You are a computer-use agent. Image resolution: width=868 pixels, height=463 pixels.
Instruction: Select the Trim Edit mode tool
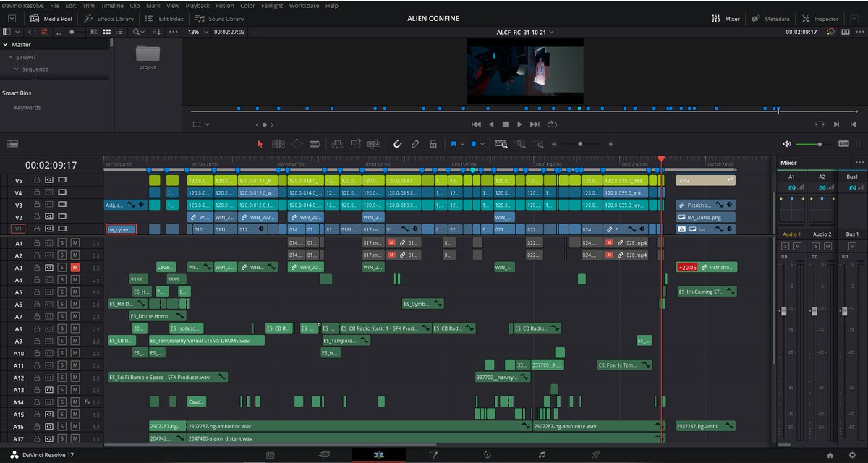(x=278, y=144)
